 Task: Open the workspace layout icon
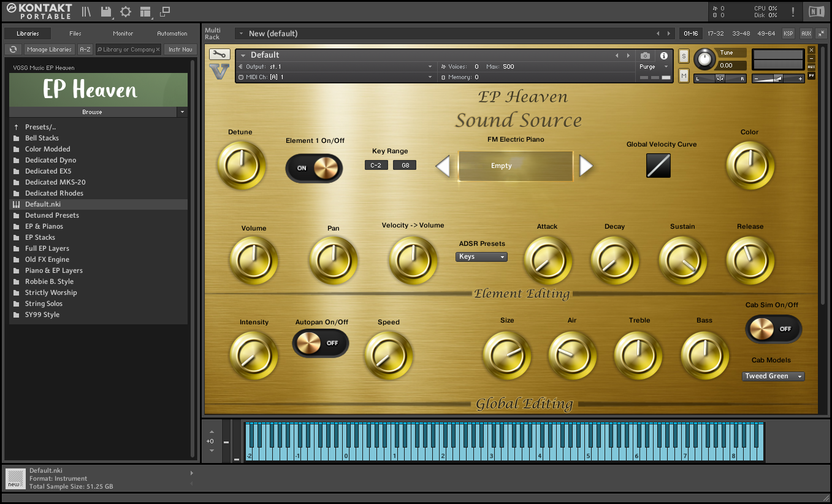[145, 12]
